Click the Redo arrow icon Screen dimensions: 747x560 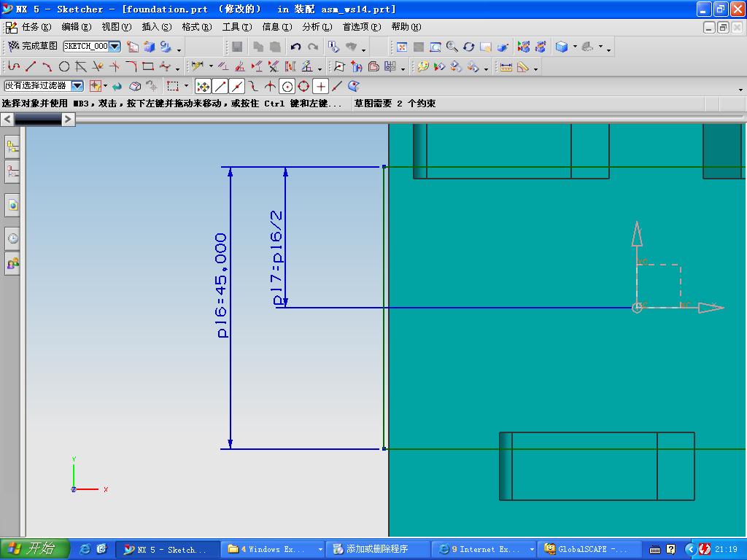coord(312,47)
